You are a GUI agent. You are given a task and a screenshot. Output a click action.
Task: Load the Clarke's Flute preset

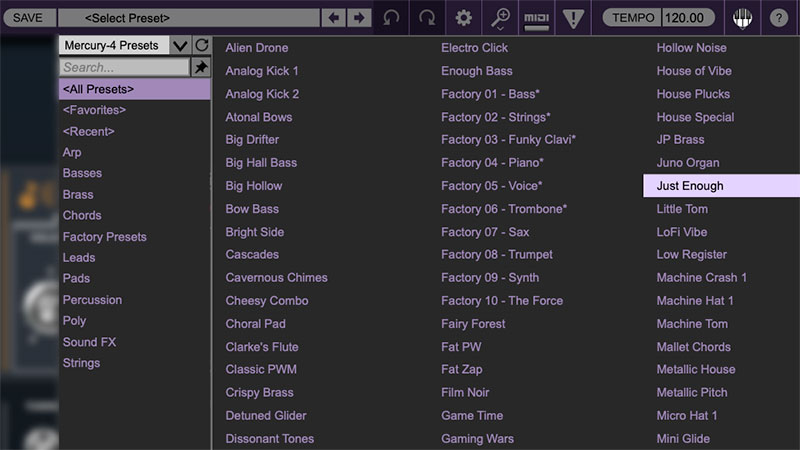pos(262,347)
